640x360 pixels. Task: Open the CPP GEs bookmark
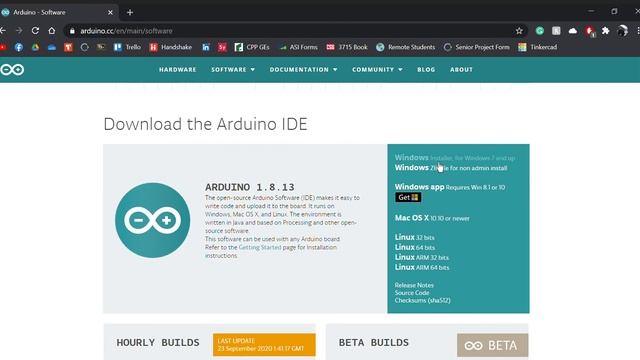[x=252, y=47]
